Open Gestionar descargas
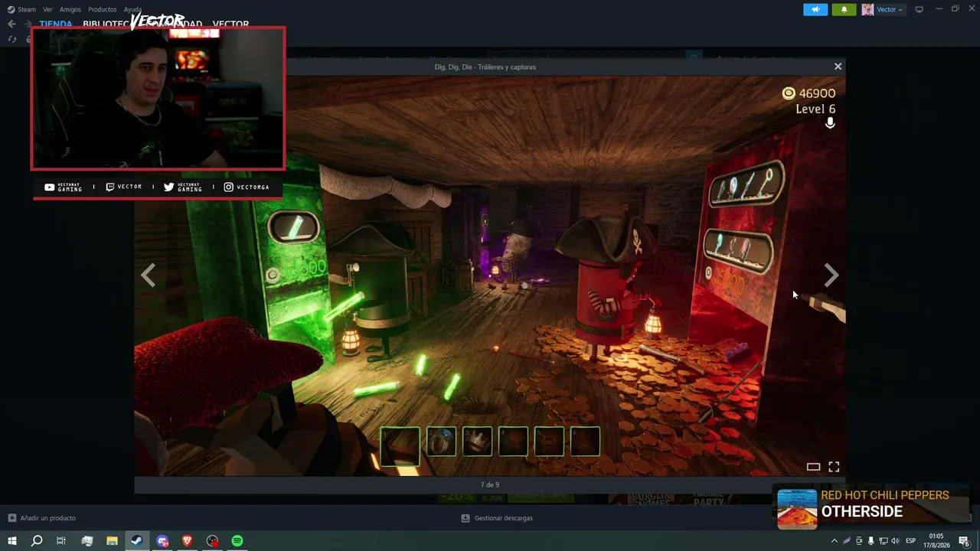This screenshot has width=980, height=551. (497, 518)
